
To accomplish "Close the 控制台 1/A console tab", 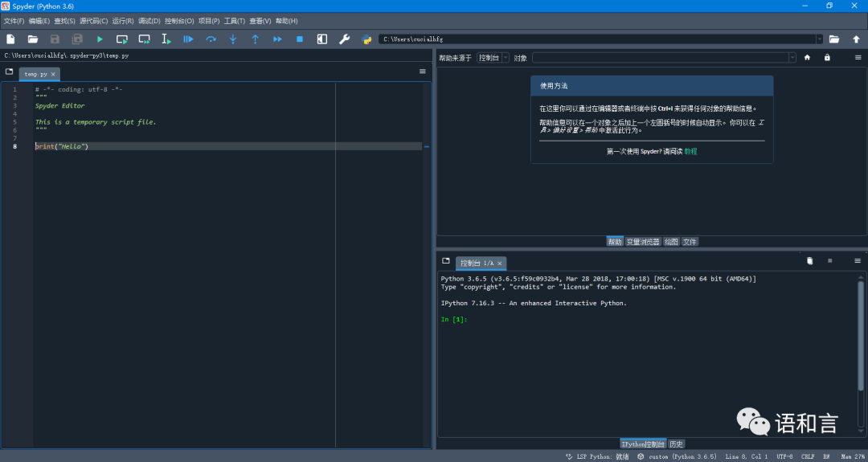I will tap(499, 264).
